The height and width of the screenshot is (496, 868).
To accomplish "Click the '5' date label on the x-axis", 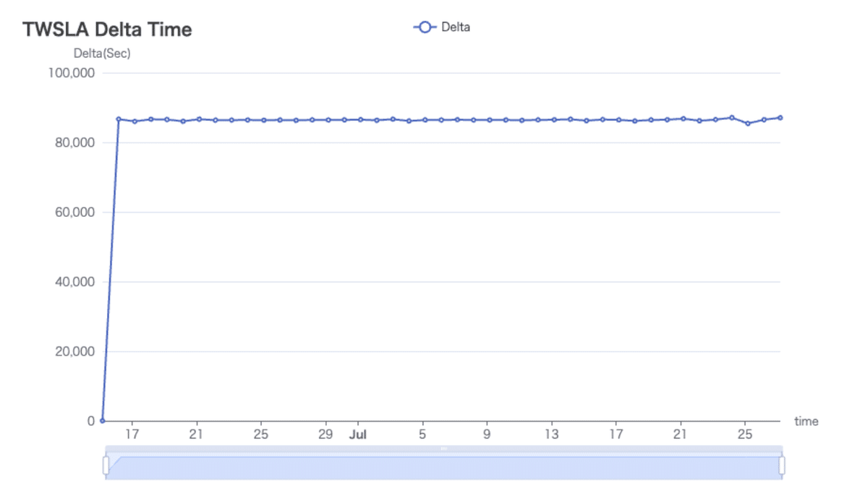I will [422, 435].
